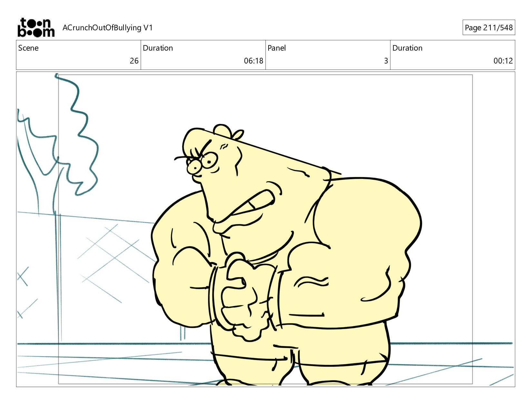The width and height of the screenshot is (532, 411).
Task: Click the muscular character storyboard drawing
Action: [x=286, y=255]
